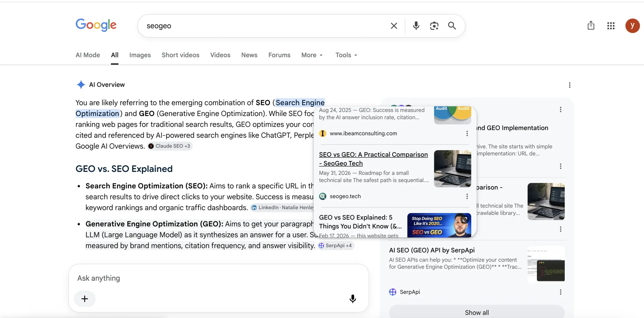Click the plus button in Ask anything box
Screen dimensions: 644x318
pos(85,299)
